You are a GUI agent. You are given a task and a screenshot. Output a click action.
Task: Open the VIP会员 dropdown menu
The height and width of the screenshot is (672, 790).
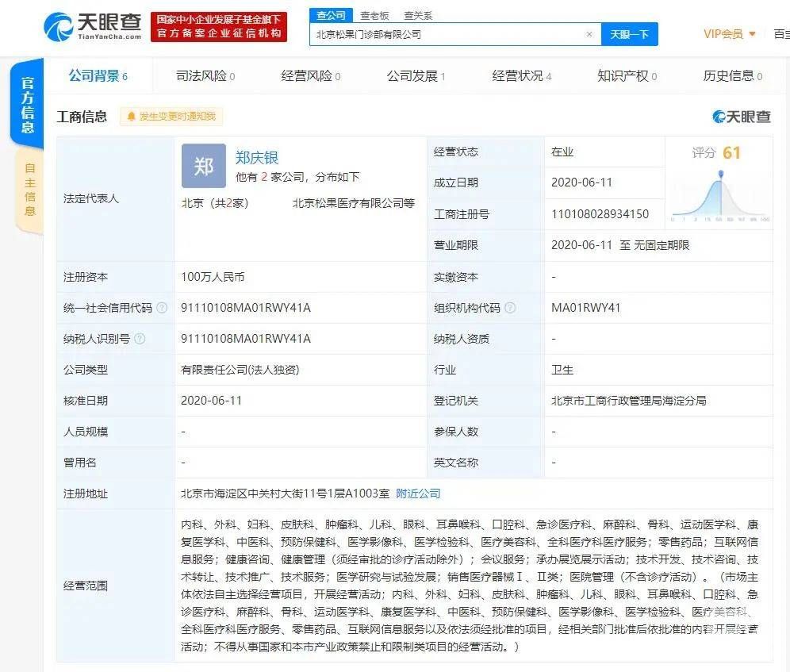pos(729,34)
